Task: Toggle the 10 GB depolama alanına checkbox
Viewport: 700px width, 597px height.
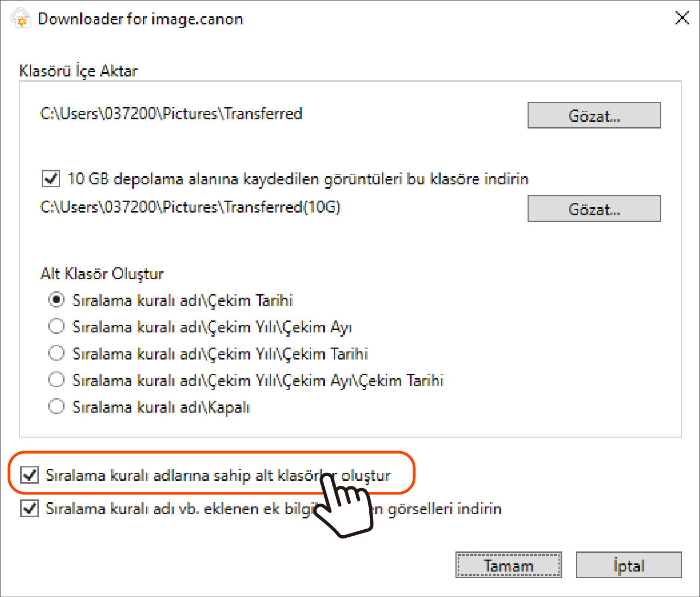Action: point(51,178)
